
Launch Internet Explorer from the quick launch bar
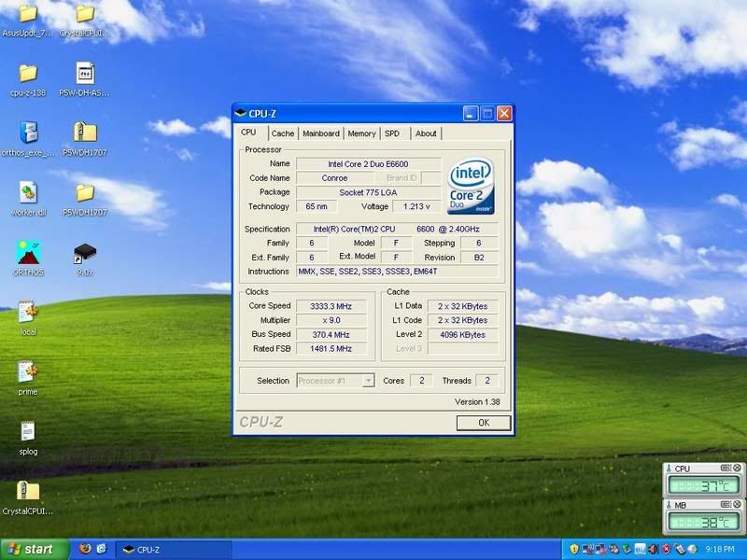tap(102, 549)
